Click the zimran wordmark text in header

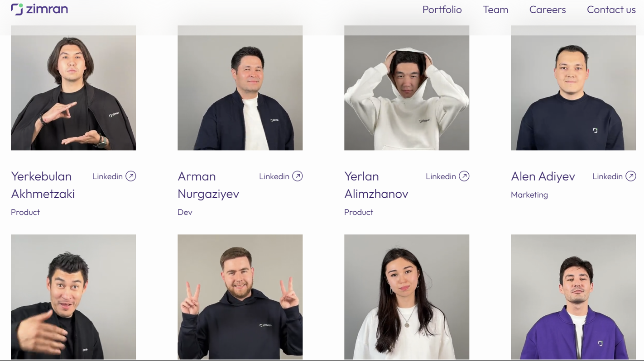(47, 9)
